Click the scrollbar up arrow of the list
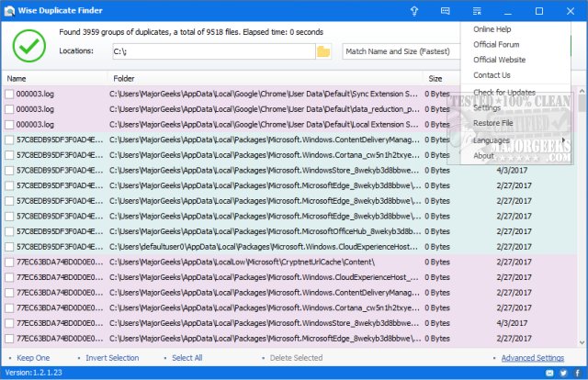This screenshot has height=380, width=588. [582, 91]
